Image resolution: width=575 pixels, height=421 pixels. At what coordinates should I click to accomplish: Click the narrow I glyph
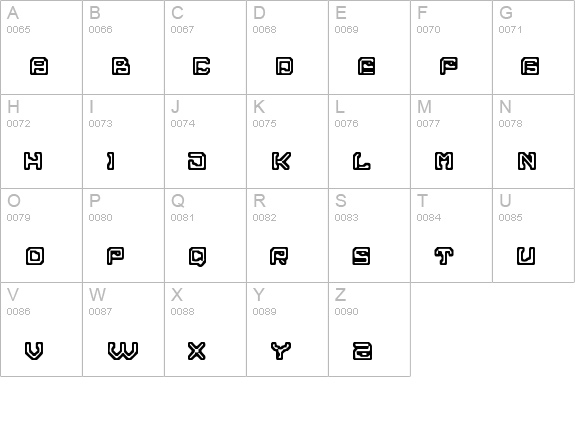click(x=110, y=161)
